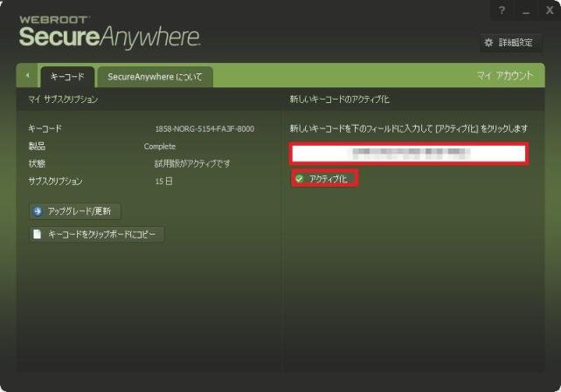Viewport: 561px width, 392px height.
Task: Click the 製品 label
Action: click(x=37, y=147)
